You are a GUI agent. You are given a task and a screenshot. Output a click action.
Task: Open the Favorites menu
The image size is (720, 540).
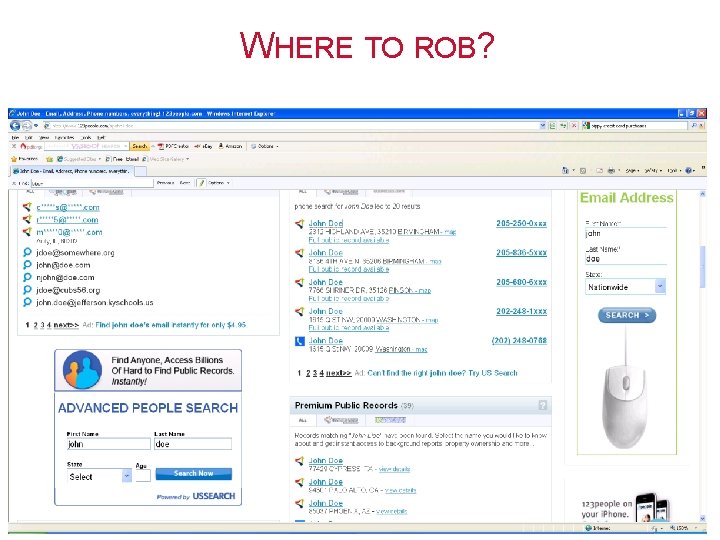pyautogui.click(x=65, y=137)
